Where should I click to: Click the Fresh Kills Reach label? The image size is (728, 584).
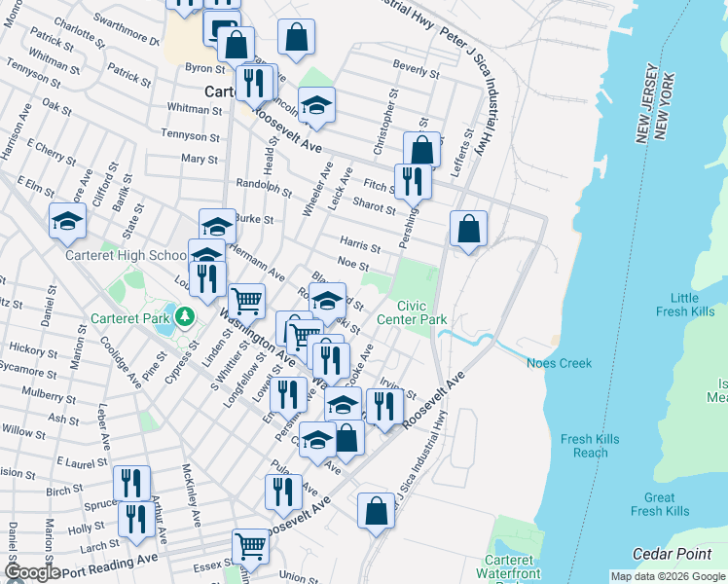(x=590, y=446)
